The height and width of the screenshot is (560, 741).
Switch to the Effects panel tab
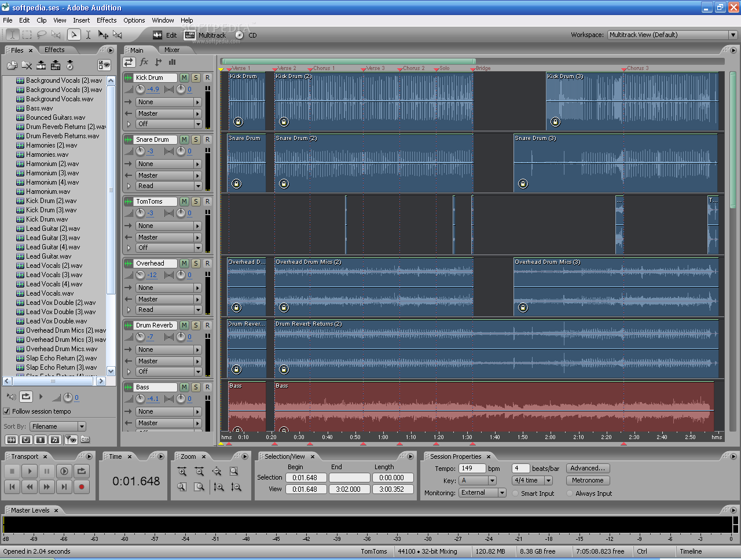point(54,50)
